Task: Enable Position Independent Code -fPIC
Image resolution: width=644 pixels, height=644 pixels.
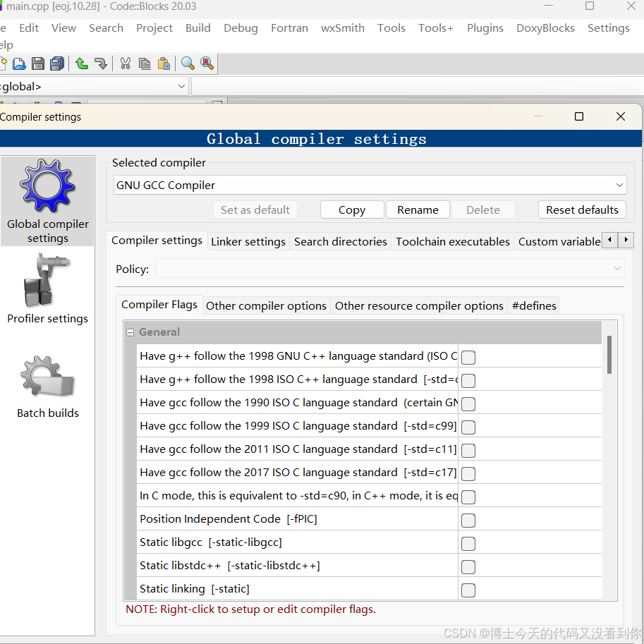Action: coord(468,521)
